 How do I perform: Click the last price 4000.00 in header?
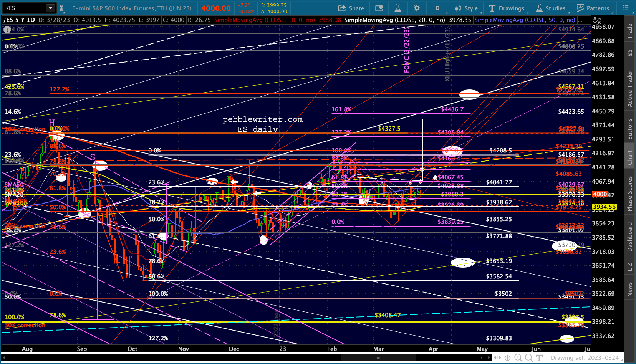(x=216, y=8)
